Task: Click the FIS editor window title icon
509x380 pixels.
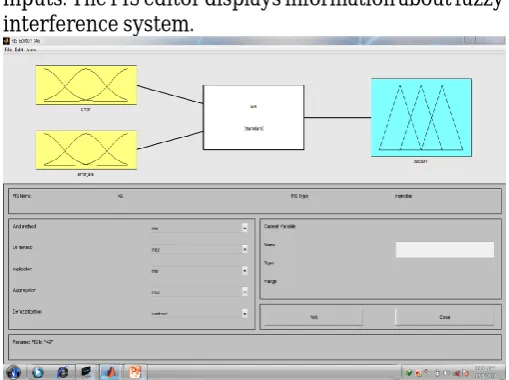Action: tap(6, 41)
